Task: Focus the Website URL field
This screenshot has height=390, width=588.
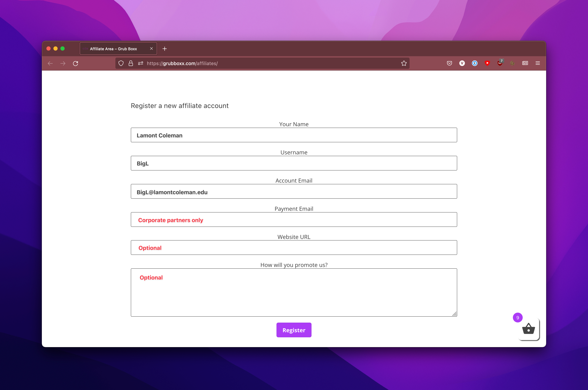Action: (x=294, y=248)
